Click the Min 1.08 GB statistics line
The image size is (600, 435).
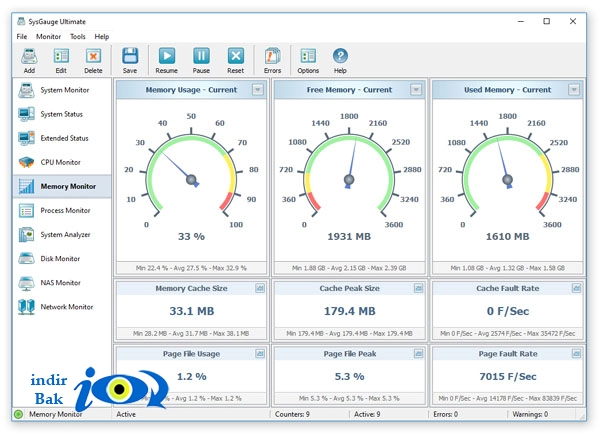pos(507,268)
